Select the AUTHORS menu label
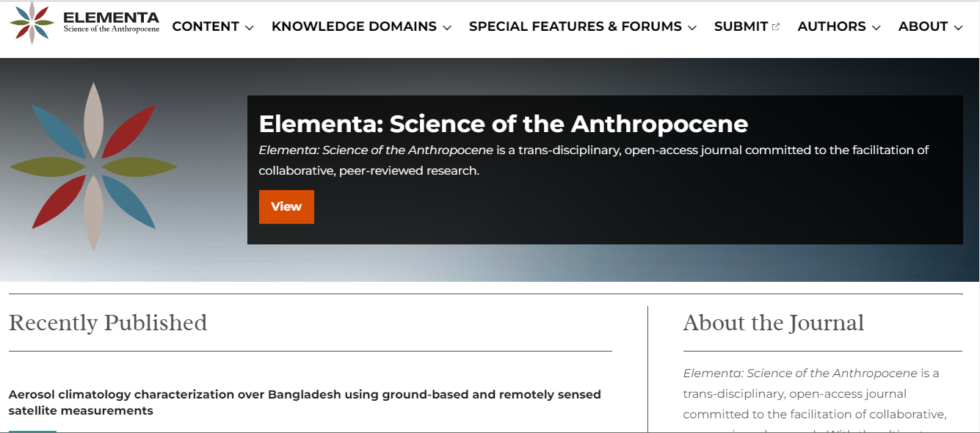The image size is (980, 433). click(831, 26)
